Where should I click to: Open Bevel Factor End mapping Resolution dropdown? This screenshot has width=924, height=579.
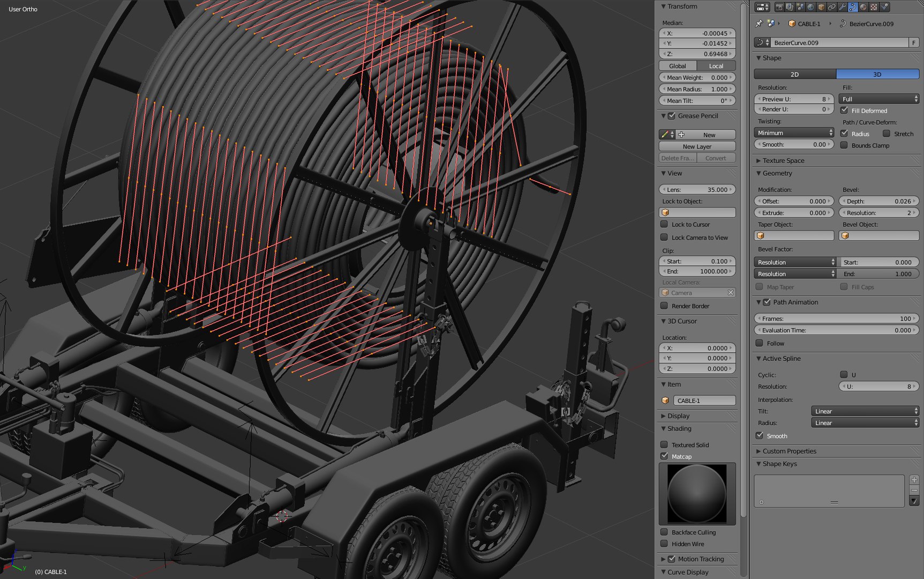[795, 274]
